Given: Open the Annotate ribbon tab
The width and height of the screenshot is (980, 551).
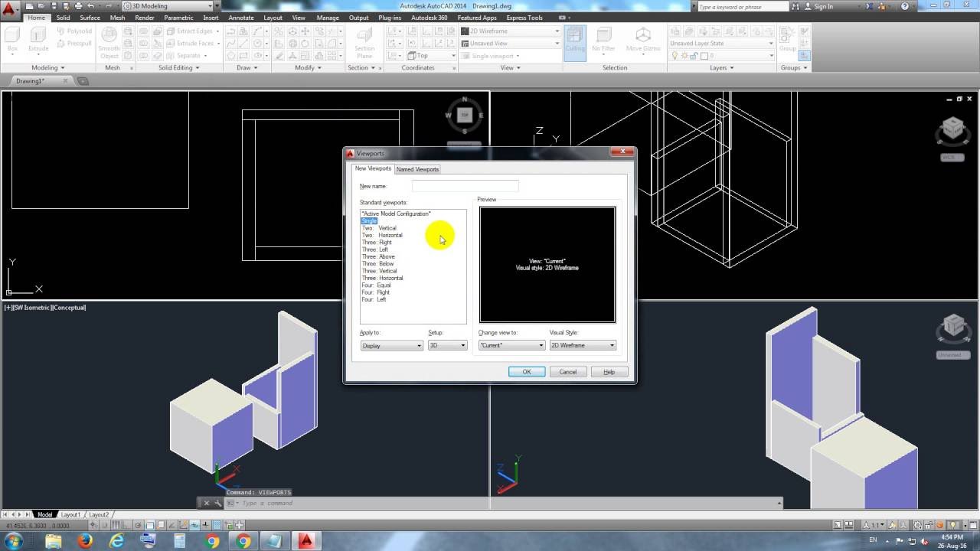Looking at the screenshot, I should click(x=241, y=18).
